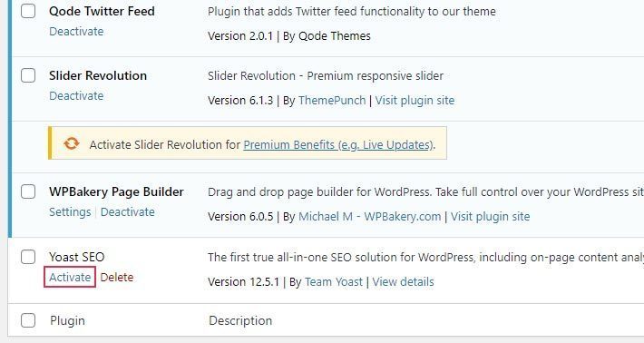View details for Yoast SEO

pos(403,282)
